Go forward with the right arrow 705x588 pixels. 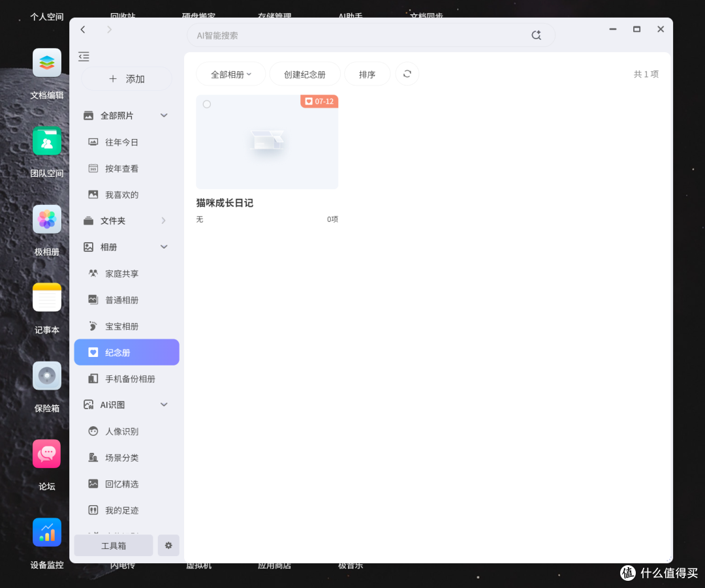pyautogui.click(x=109, y=29)
